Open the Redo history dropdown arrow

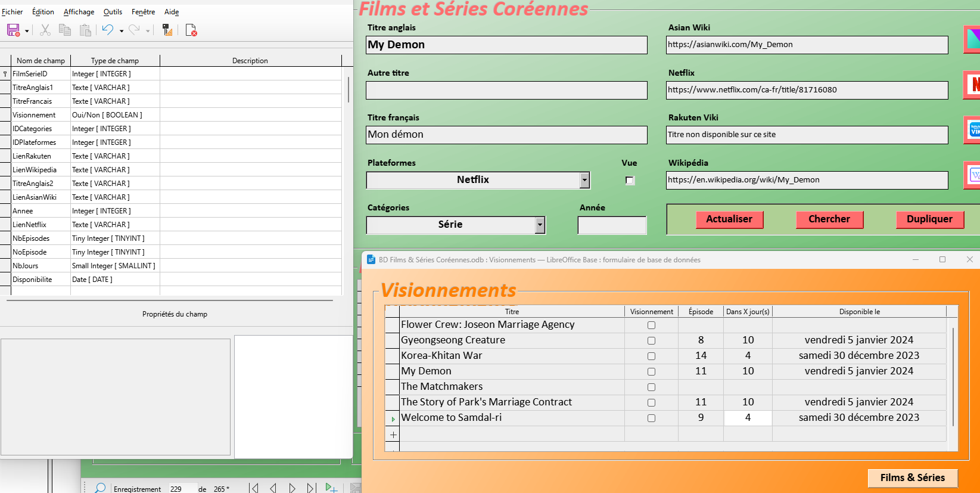(x=148, y=31)
